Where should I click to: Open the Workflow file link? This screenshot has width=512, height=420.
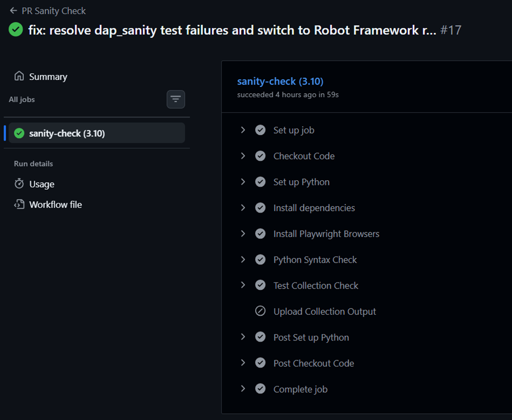tap(56, 205)
